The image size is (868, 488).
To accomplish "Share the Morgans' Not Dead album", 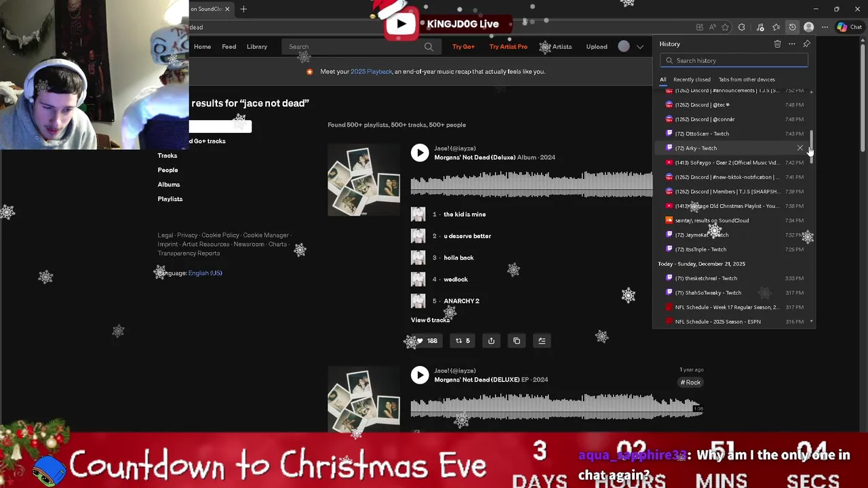I will coord(491,341).
